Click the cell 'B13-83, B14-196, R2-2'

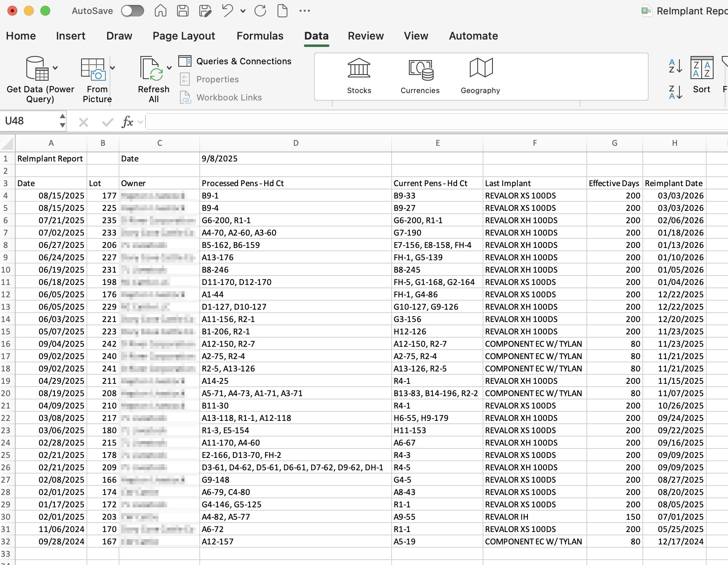[x=437, y=393]
